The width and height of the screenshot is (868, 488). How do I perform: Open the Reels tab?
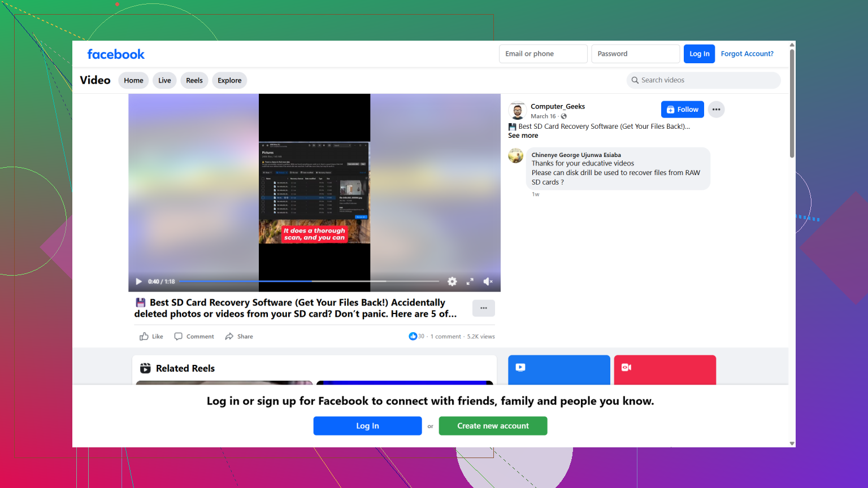pos(194,80)
